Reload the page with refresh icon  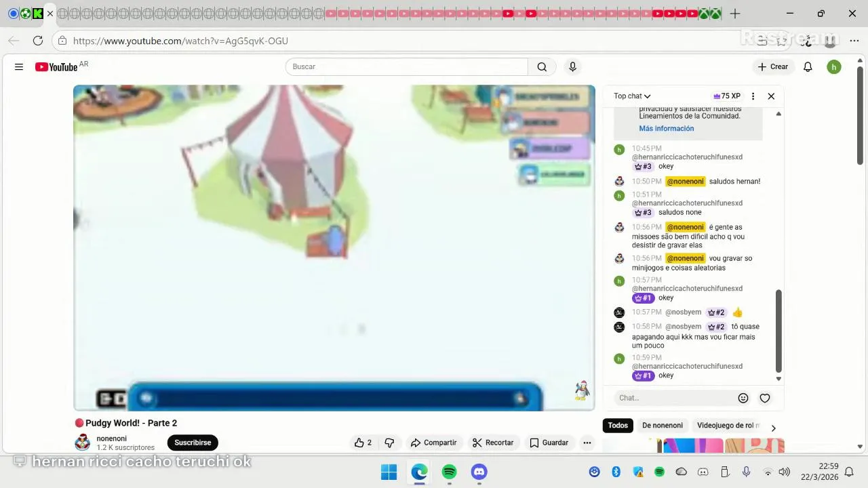tap(38, 41)
